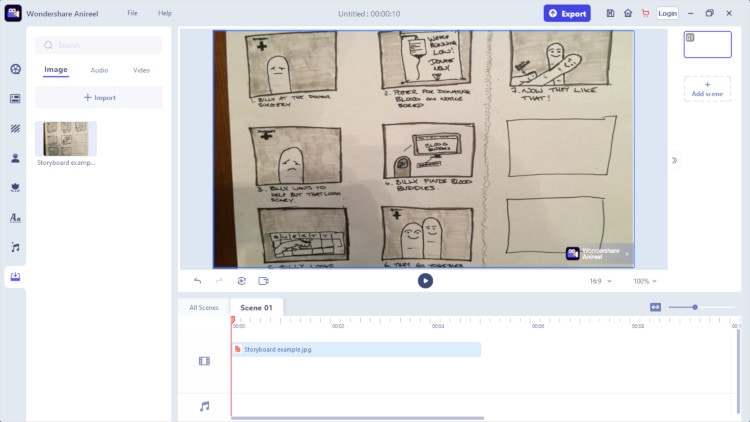Switch to the Image tab
The width and height of the screenshot is (750, 422).
[x=56, y=70]
